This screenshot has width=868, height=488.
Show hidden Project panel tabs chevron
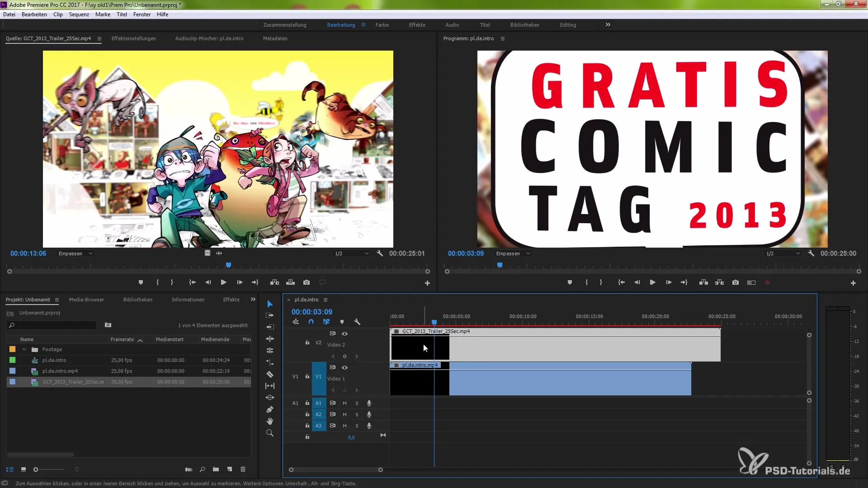253,300
